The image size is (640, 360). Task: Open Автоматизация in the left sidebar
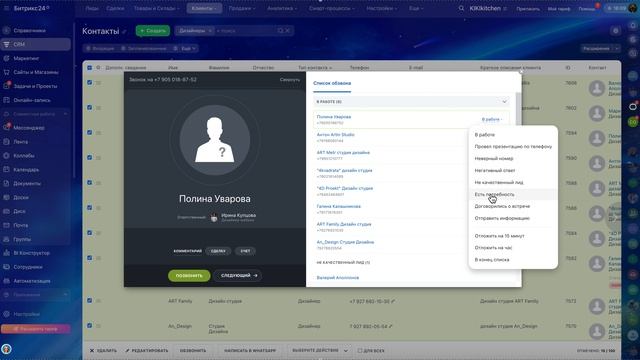tap(32, 281)
